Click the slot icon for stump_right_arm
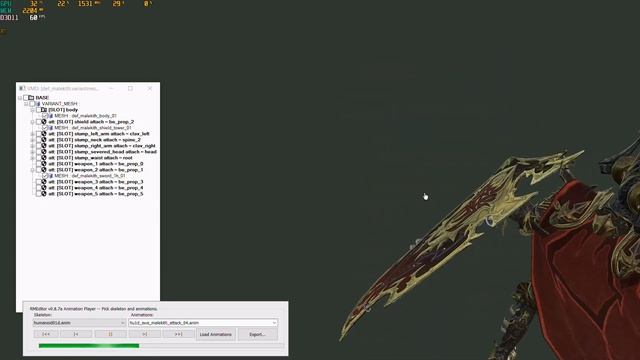The width and height of the screenshot is (640, 360). (x=44, y=146)
